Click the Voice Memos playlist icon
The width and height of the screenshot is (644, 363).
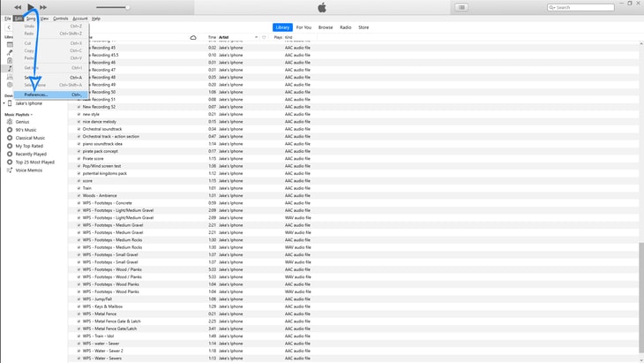pyautogui.click(x=10, y=170)
